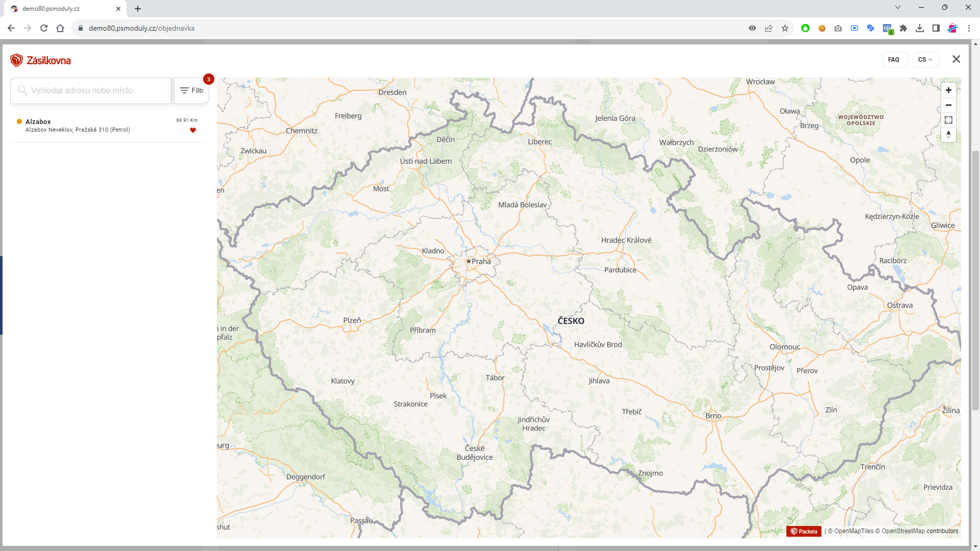The width and height of the screenshot is (980, 551).
Task: Focus the address search field
Action: click(92, 91)
